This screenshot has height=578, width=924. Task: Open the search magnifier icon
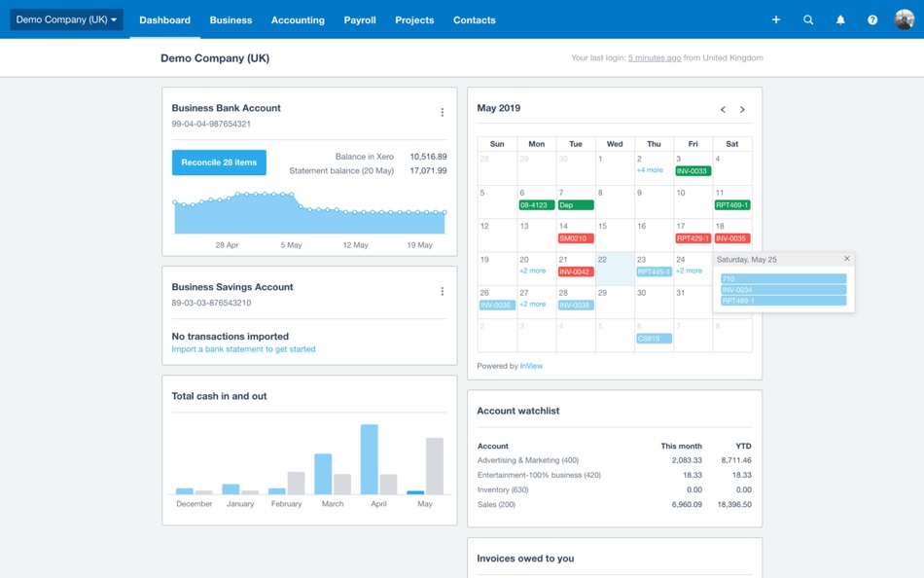(808, 19)
